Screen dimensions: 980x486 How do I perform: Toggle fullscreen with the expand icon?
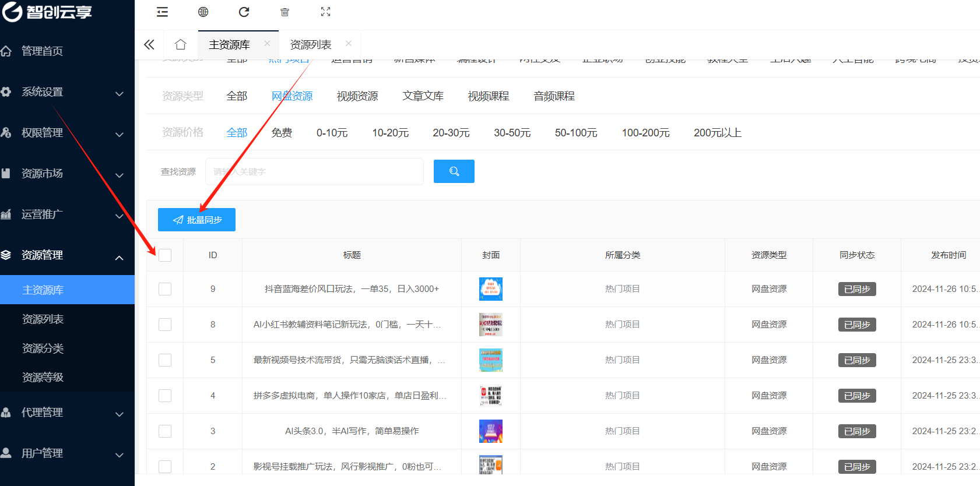[326, 12]
